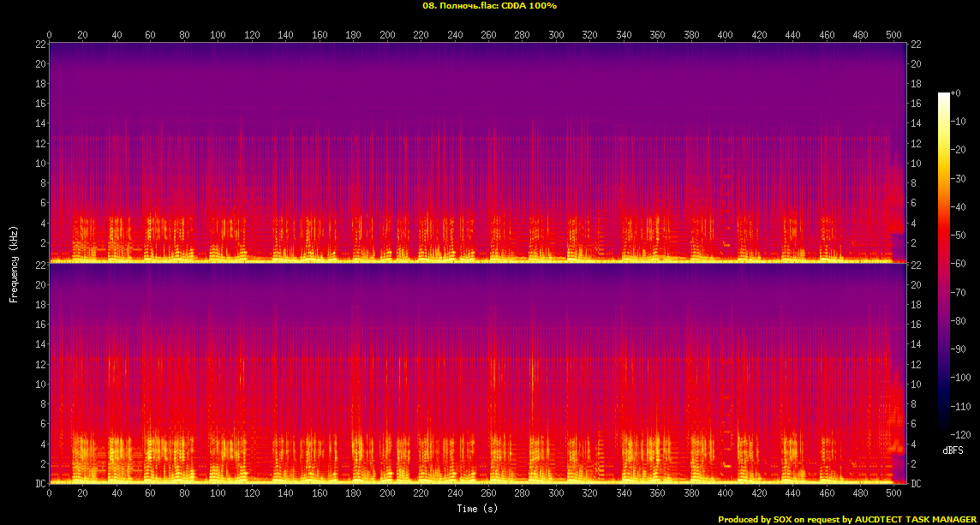Click the '-120' label on the color scale
Image resolution: width=980 pixels, height=525 pixels.
960,433
